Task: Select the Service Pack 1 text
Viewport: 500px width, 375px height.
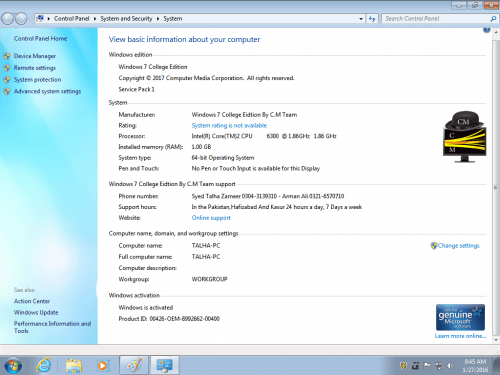Action: click(136, 89)
